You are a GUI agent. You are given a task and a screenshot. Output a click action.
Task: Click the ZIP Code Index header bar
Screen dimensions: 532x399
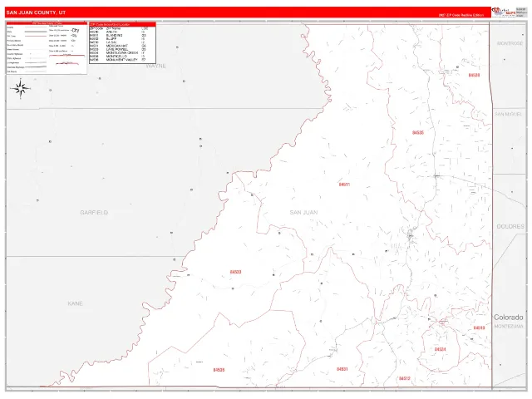tap(122, 24)
